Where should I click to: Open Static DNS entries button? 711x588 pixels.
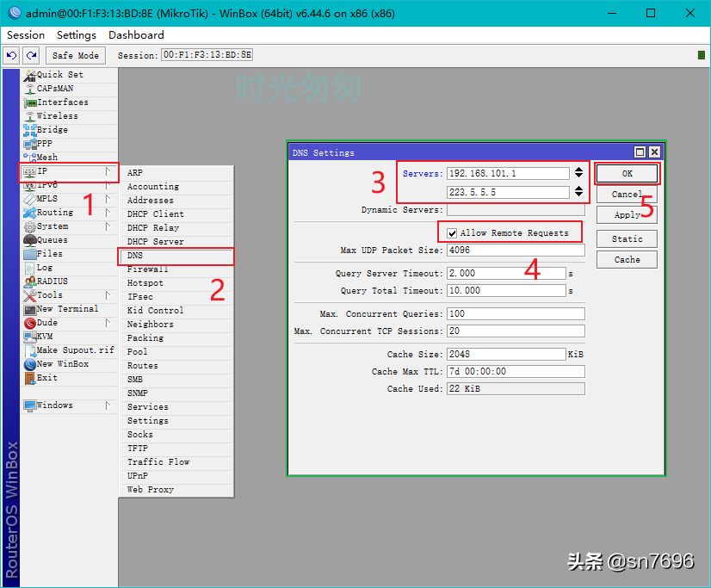[x=627, y=239]
